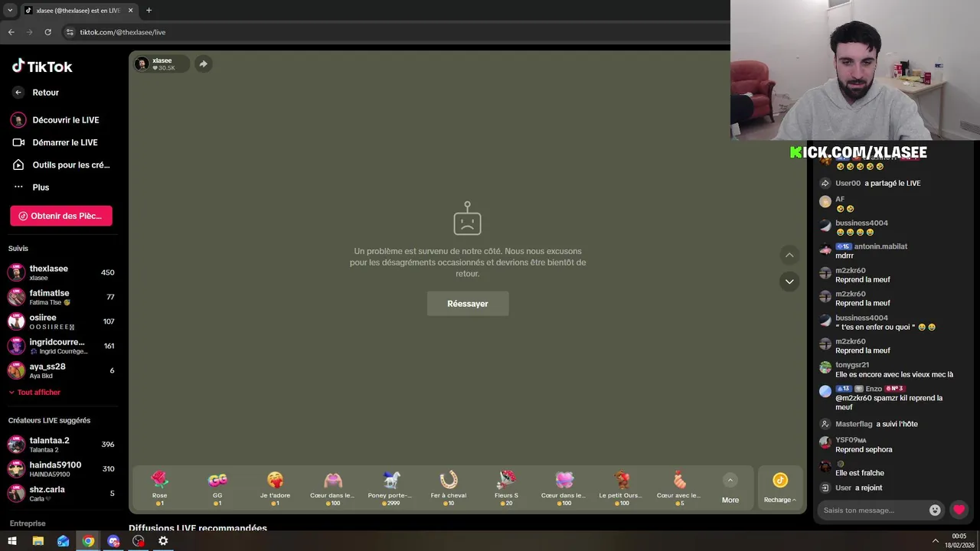980x551 pixels.
Task: Open Settings gear in taskbar
Action: pos(163,541)
